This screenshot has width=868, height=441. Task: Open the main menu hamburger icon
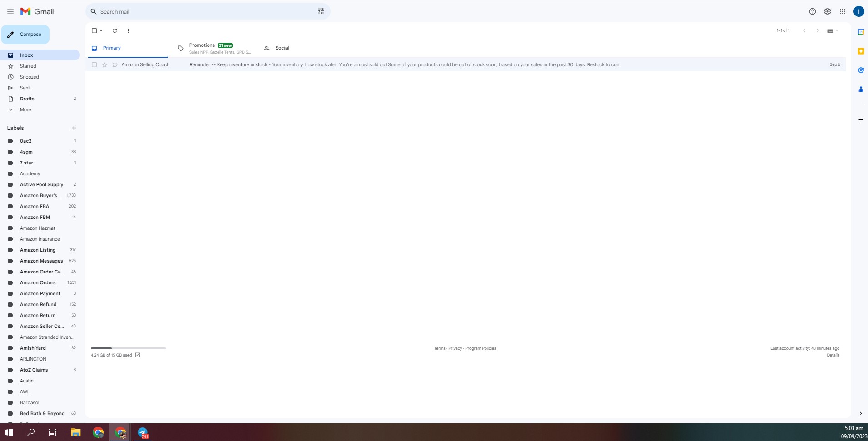[x=10, y=11]
